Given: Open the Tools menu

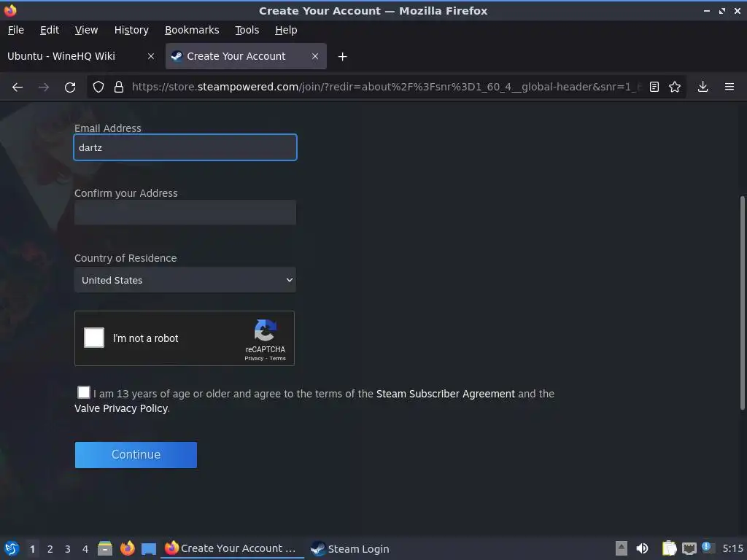Looking at the screenshot, I should click(x=247, y=30).
